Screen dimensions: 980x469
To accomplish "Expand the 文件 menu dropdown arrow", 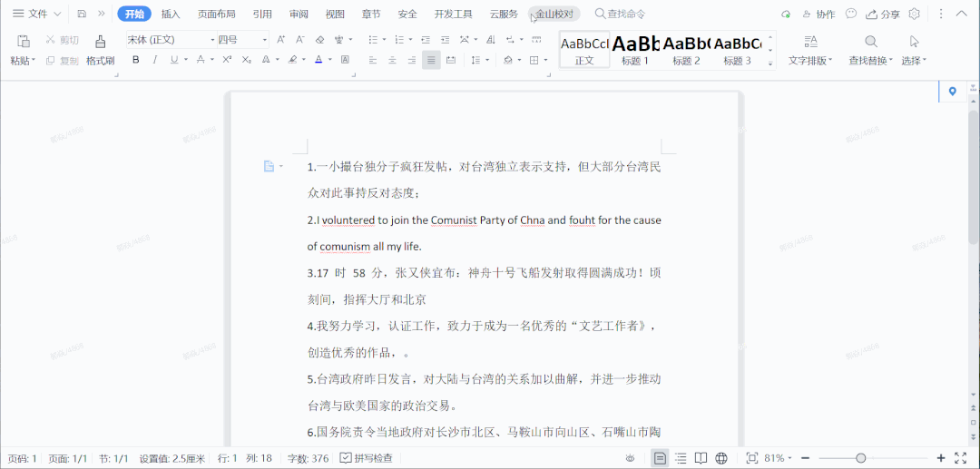I will tap(57, 14).
